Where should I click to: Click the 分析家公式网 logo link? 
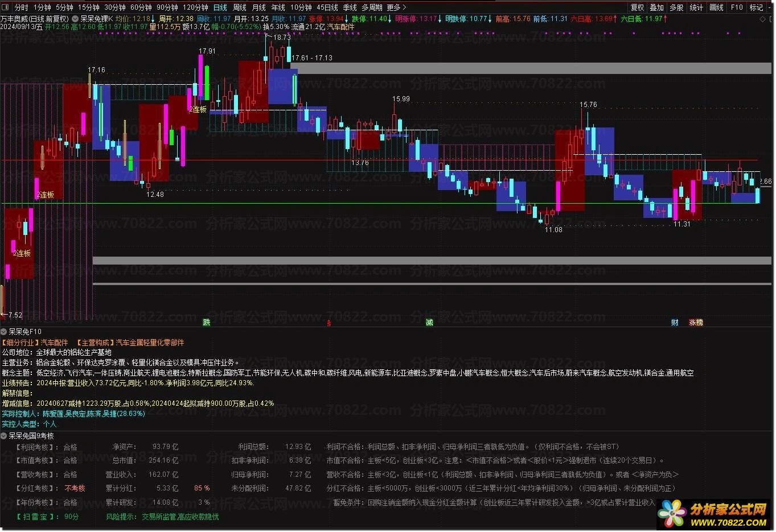713,515
